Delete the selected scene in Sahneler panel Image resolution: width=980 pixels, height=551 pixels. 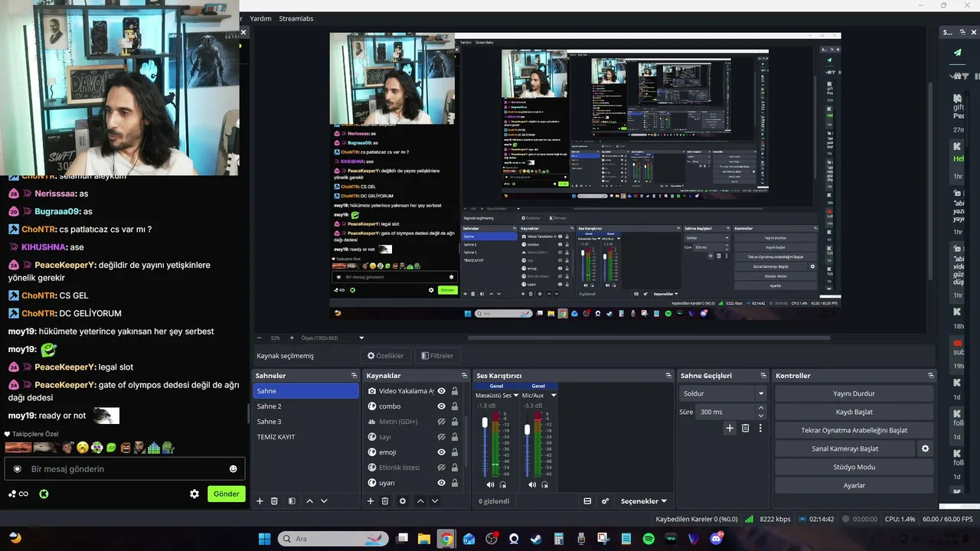pyautogui.click(x=274, y=501)
